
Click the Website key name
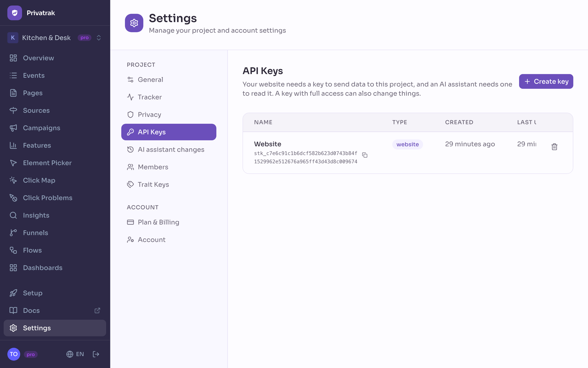pos(268,144)
